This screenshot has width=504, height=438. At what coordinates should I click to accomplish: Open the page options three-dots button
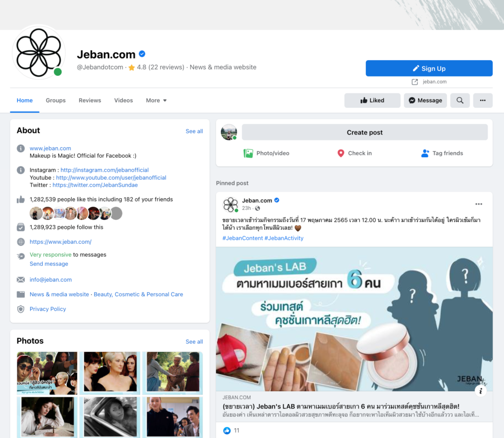(482, 101)
